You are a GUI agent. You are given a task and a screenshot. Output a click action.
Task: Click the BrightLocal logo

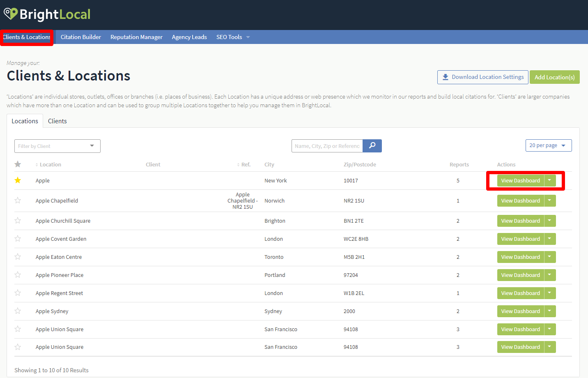[x=47, y=14]
